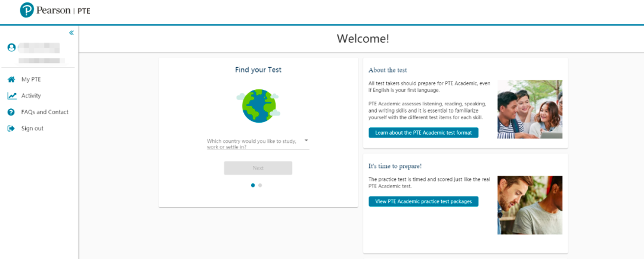Go to FAQs and Contact page
Viewport: 644px width, 259px height.
tap(45, 112)
